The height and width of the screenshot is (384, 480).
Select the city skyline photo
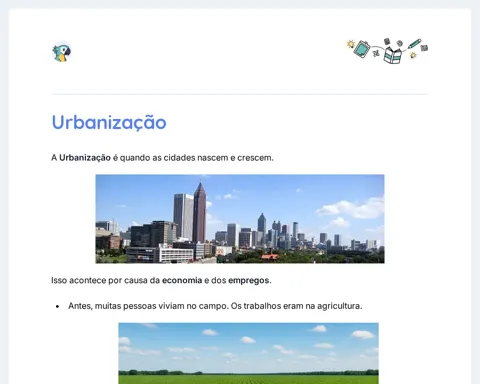coord(240,219)
